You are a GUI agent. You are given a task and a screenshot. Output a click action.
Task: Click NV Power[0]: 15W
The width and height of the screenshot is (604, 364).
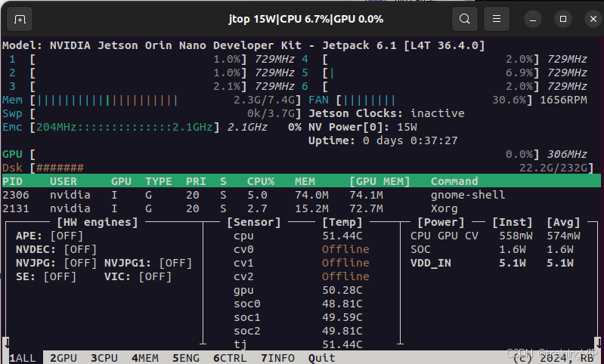[363, 127]
